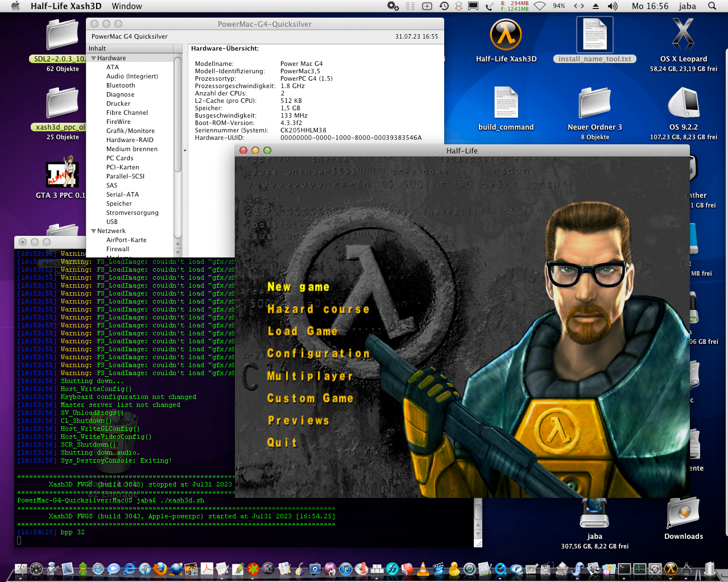Select Audio (Integriert) in hardware list

point(132,76)
